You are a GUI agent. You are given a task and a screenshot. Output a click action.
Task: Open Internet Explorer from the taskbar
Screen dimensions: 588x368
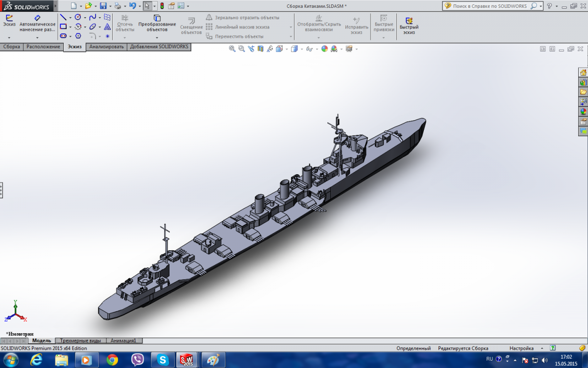tap(36, 360)
